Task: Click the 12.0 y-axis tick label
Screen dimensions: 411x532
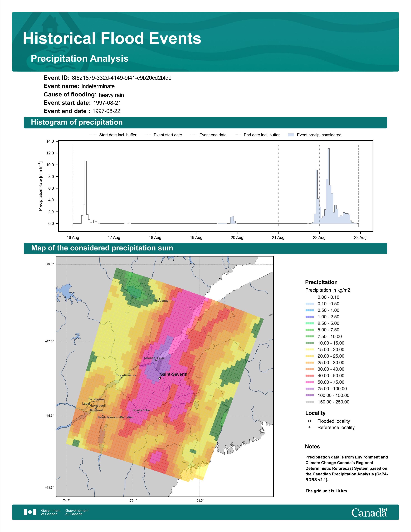Action: click(x=50, y=153)
